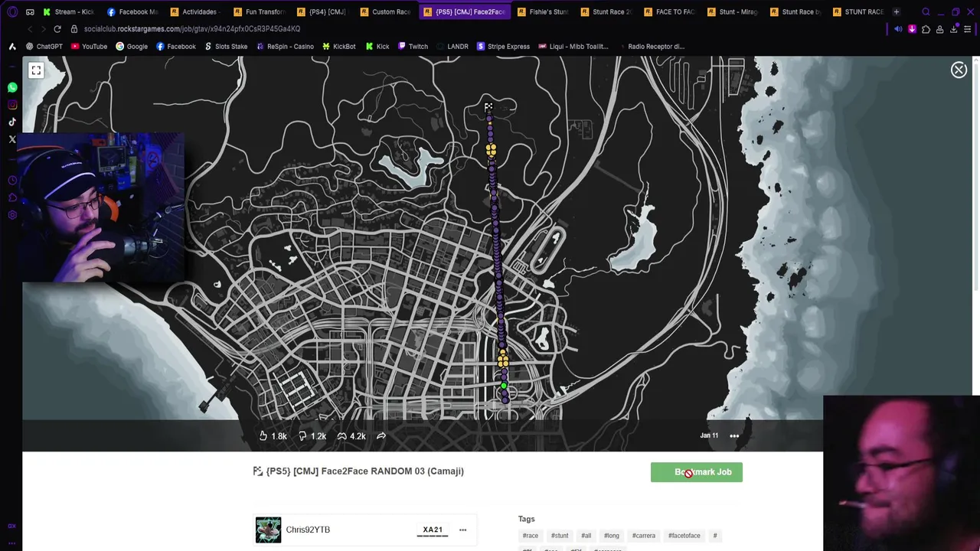Select the #all tag
The width and height of the screenshot is (980, 551).
coord(586,536)
